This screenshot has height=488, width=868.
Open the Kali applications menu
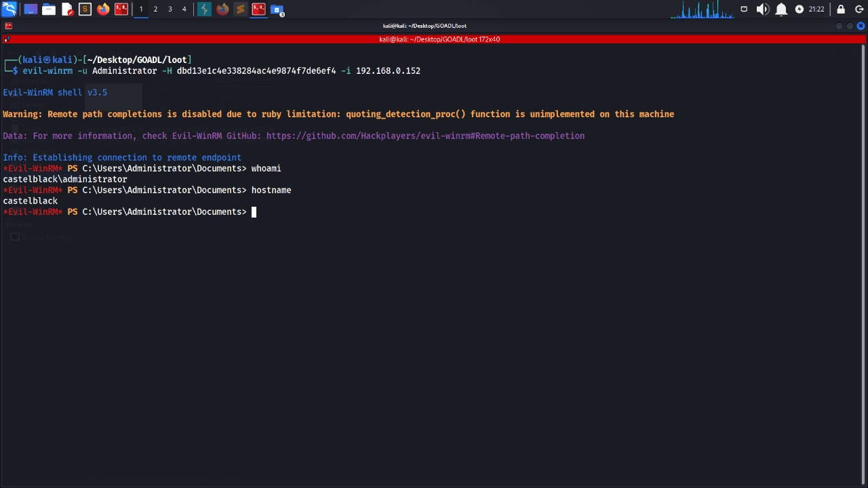[x=9, y=9]
